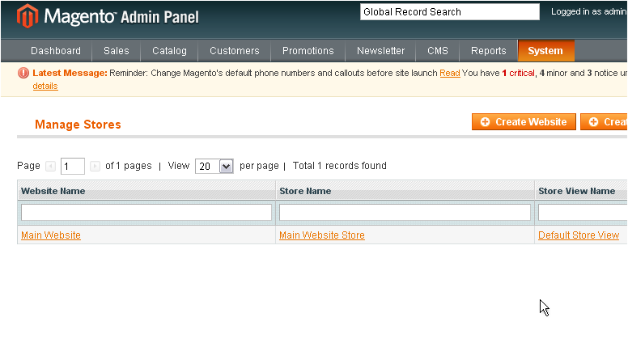The width and height of the screenshot is (628, 364).
Task: Open the Default Store View link
Action: (x=579, y=235)
